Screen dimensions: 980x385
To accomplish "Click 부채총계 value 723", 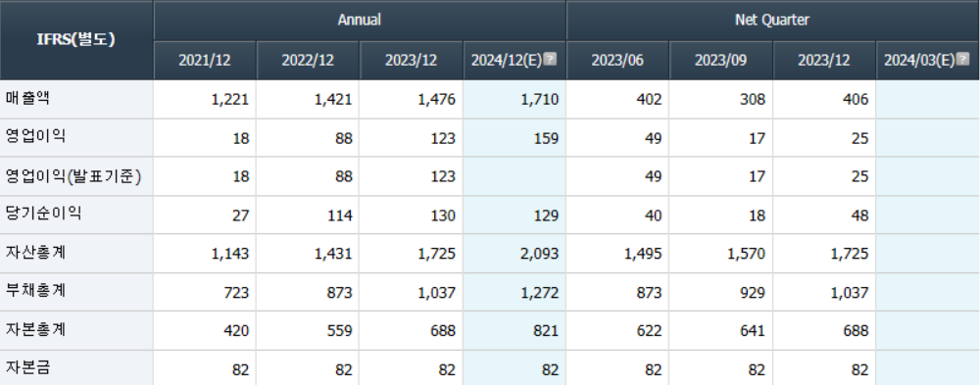I will [237, 293].
